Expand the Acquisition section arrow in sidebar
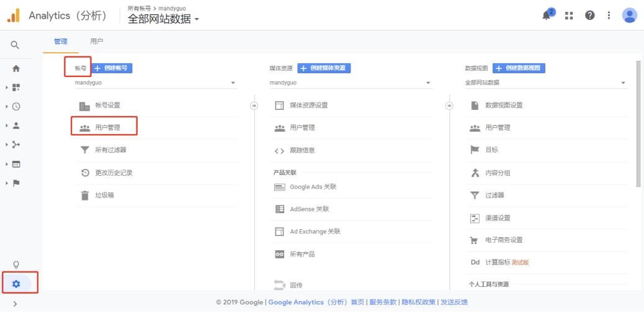This screenshot has width=644, height=313. (x=7, y=145)
